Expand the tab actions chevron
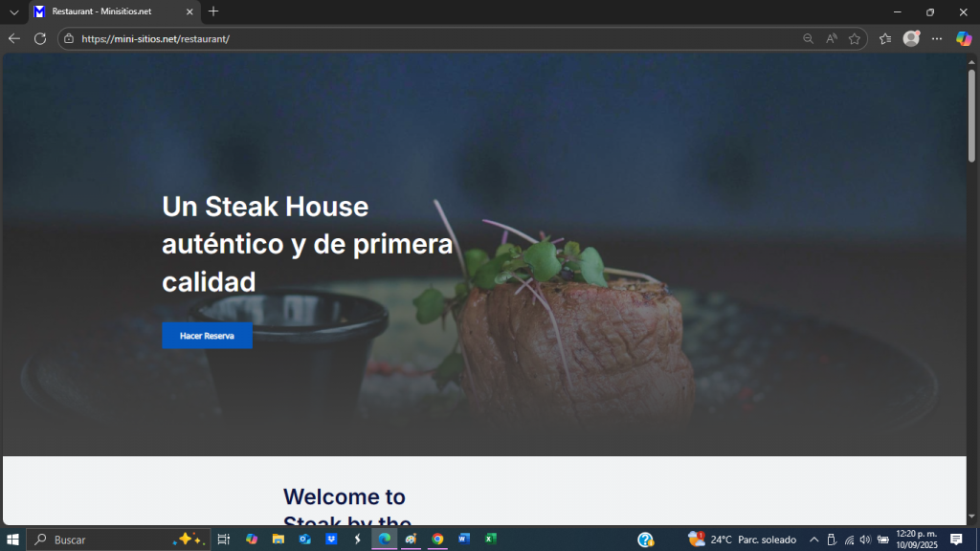The width and height of the screenshot is (980, 551). coord(13,11)
